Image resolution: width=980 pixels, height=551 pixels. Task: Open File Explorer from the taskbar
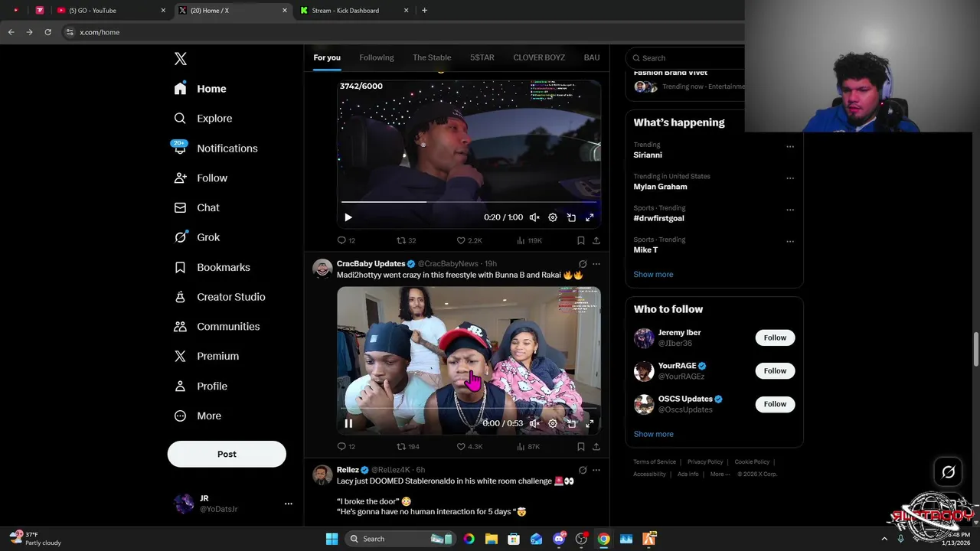click(x=491, y=539)
